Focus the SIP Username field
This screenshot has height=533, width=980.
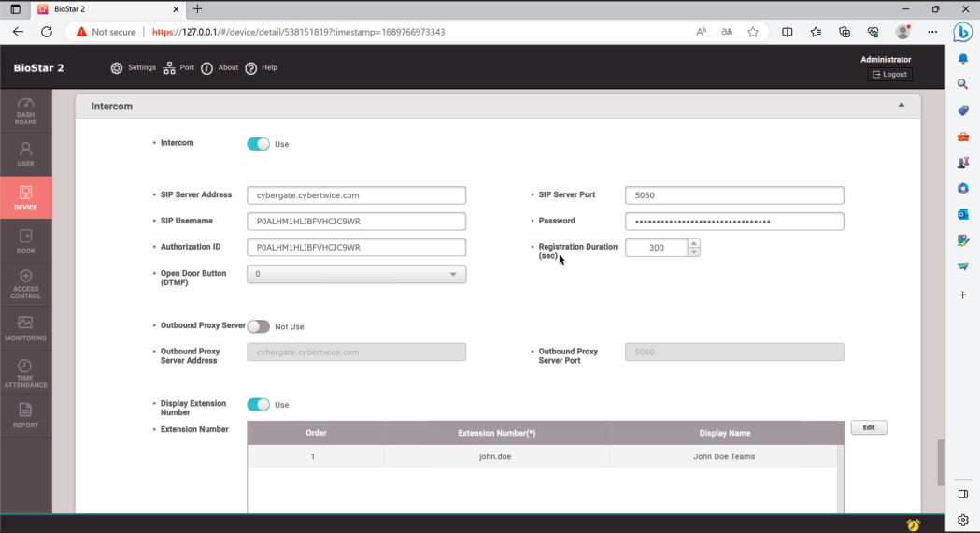click(x=356, y=222)
